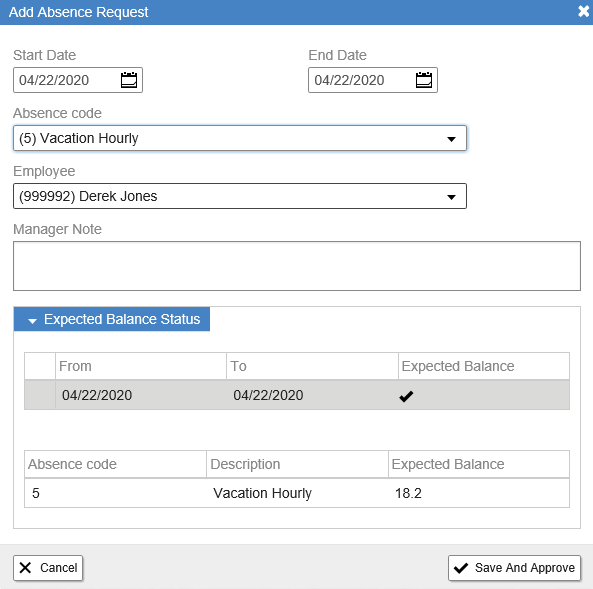Image resolution: width=593 pixels, height=589 pixels.
Task: Open the End Date calendar picker icon
Action: 424,80
